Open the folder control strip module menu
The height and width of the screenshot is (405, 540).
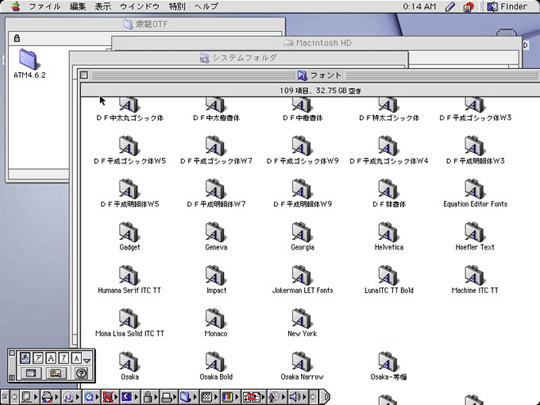pyautogui.click(x=188, y=397)
